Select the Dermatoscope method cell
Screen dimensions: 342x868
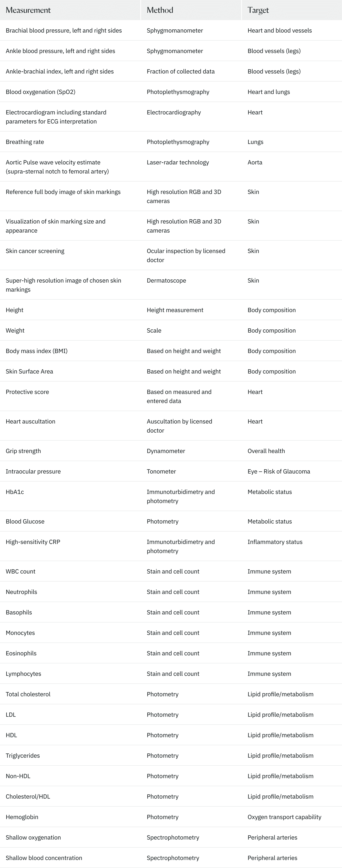click(166, 281)
